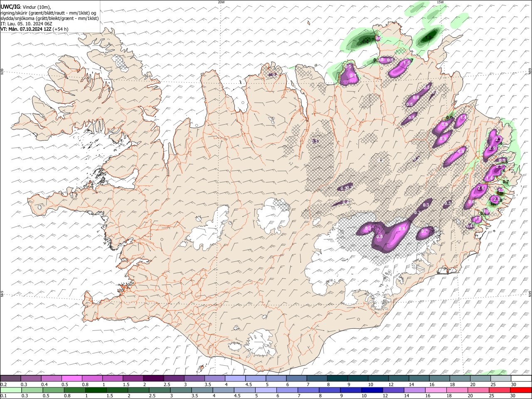Click the "rigning/skúrir" legend description line
Viewport: 532px width, 399px height.
(48, 13)
